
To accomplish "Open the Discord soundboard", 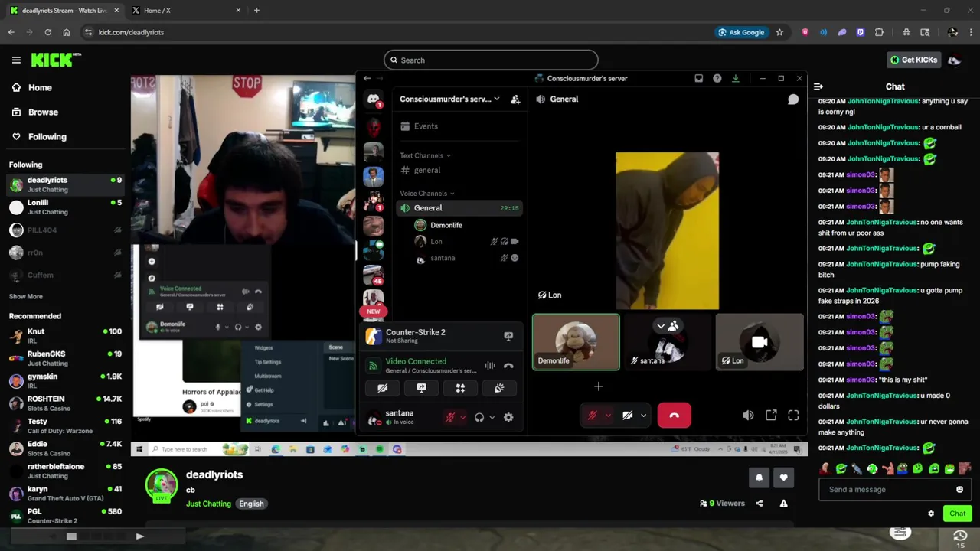I will pos(499,388).
